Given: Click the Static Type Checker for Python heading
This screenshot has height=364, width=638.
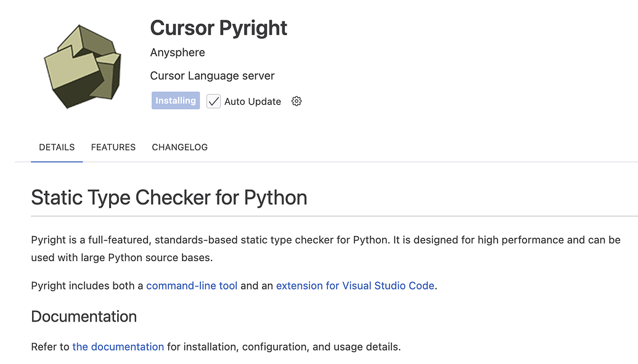Looking at the screenshot, I should 169,198.
